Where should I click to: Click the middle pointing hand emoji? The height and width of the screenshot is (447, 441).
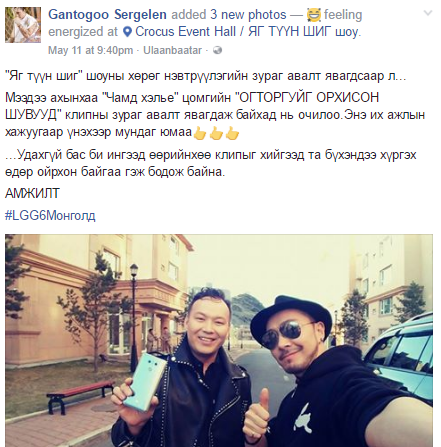[x=216, y=133]
